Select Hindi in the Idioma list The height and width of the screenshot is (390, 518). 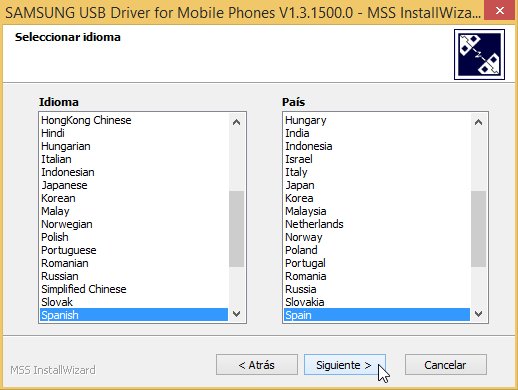tap(134, 133)
